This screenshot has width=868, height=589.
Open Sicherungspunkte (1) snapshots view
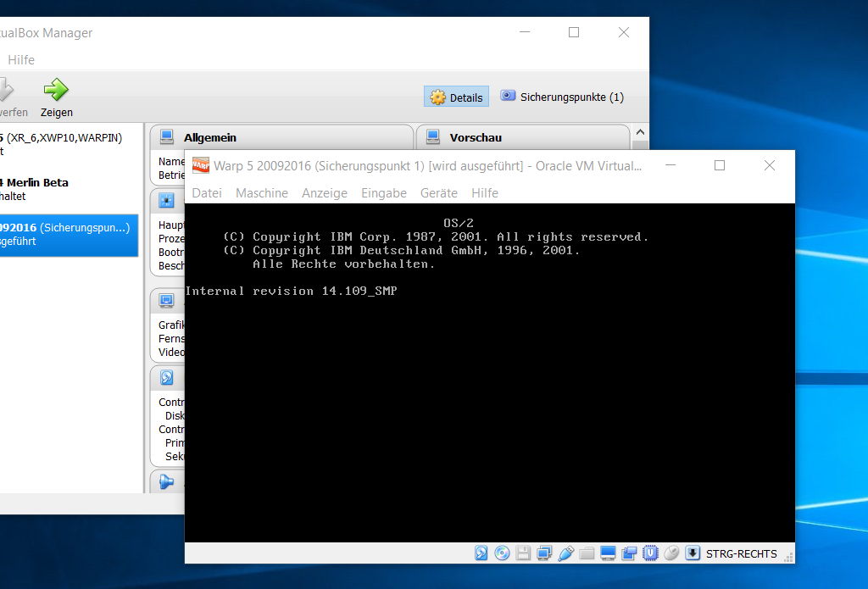pos(563,97)
